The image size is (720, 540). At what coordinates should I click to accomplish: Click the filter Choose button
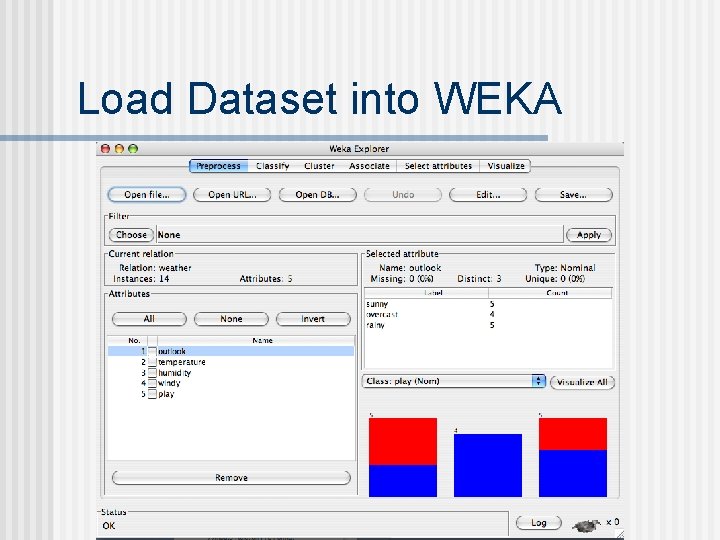[x=131, y=235]
